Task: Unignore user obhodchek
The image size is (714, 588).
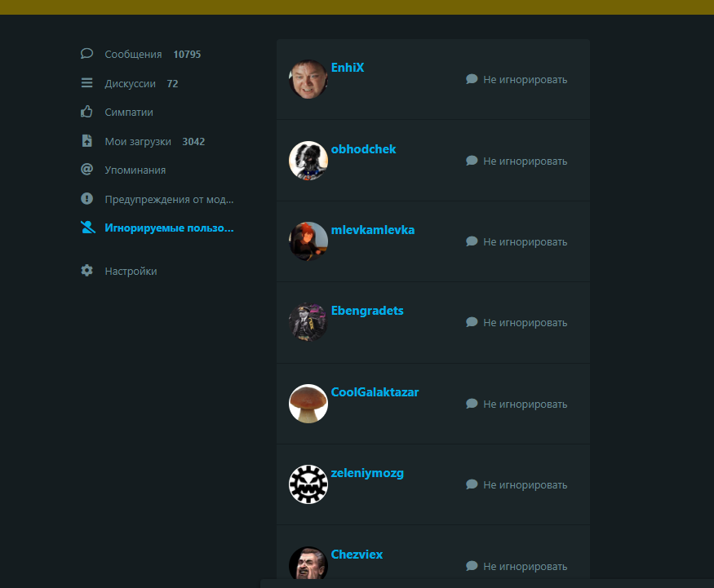Action: pos(525,161)
